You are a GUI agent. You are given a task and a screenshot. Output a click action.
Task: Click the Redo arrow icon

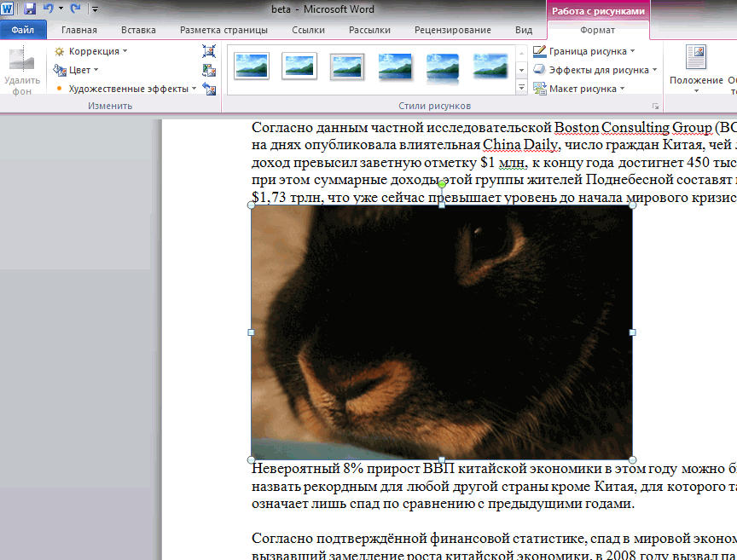[x=75, y=9]
